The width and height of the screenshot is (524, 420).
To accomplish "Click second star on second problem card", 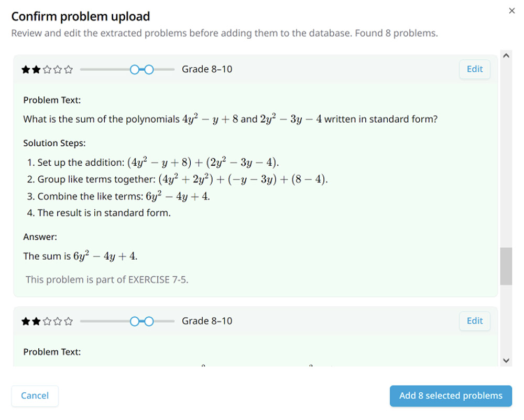I will pos(36,321).
